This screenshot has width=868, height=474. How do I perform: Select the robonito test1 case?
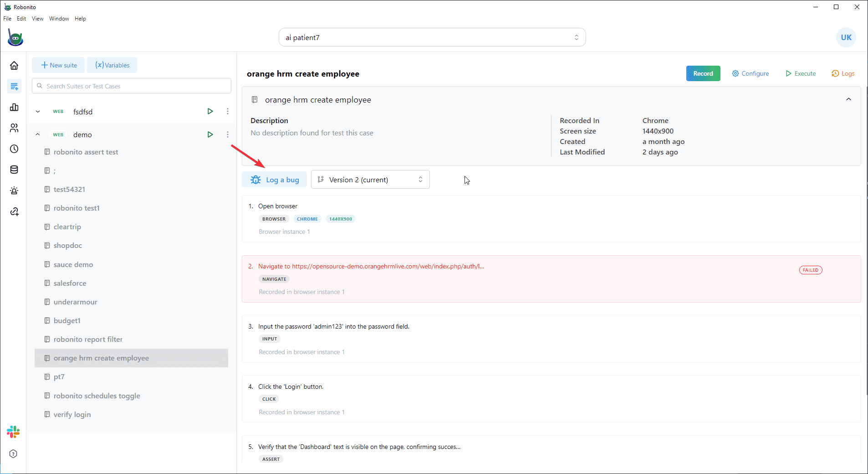pyautogui.click(x=131, y=208)
